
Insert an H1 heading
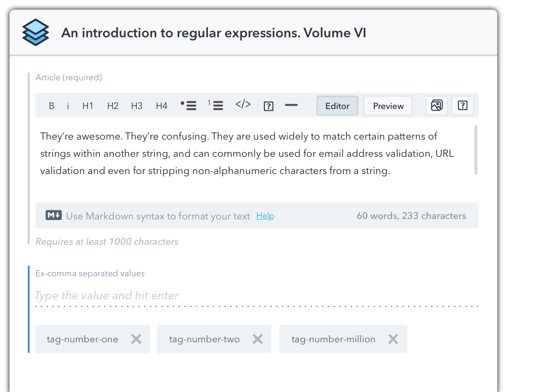[x=87, y=106]
